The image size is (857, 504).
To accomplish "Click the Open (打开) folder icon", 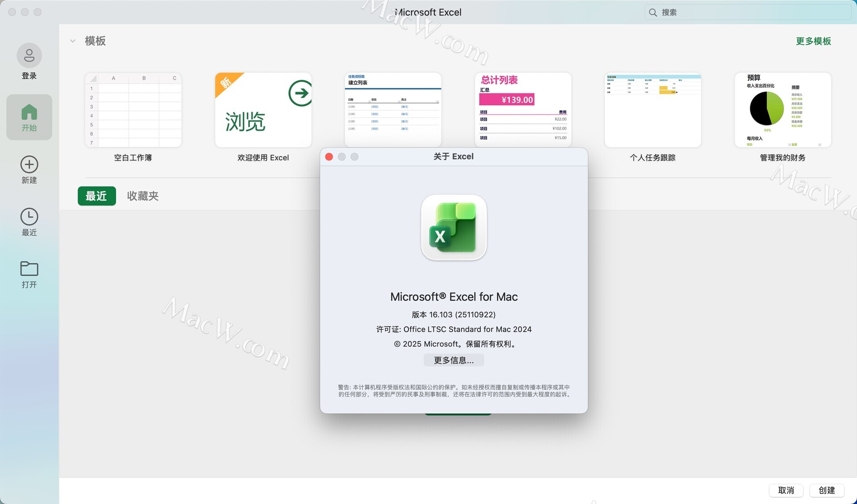I will coord(29,269).
